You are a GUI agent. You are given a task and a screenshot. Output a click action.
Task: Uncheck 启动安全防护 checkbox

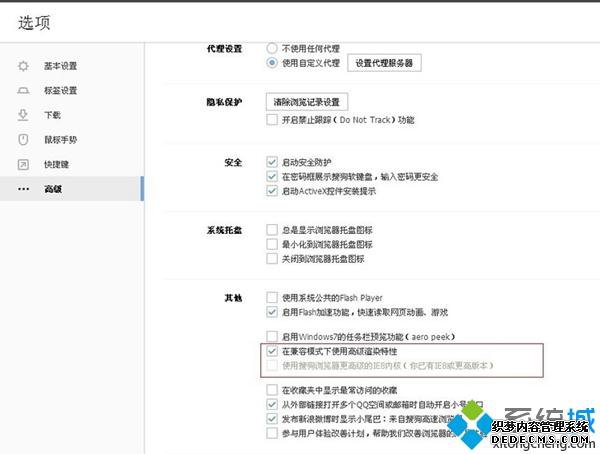click(x=272, y=162)
